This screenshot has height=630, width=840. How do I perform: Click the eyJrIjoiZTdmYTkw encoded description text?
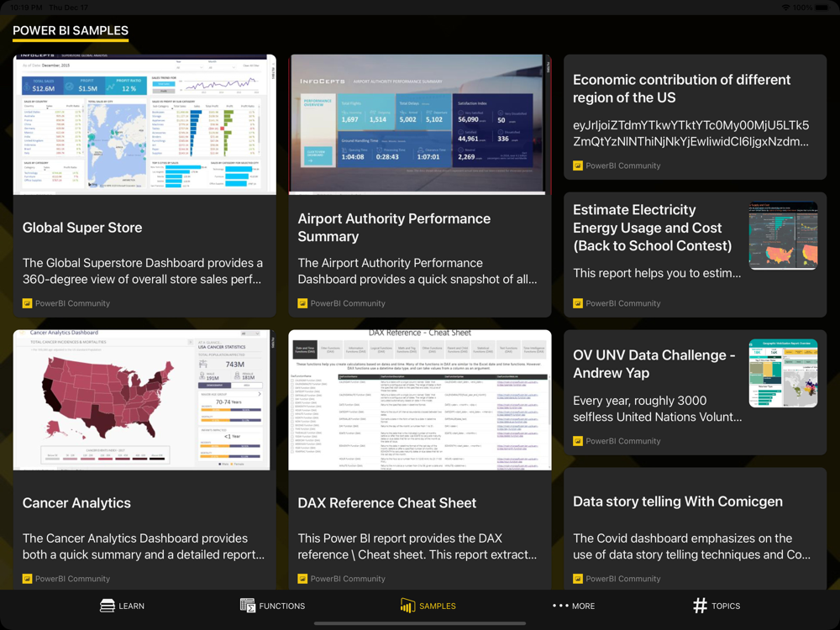pos(691,134)
